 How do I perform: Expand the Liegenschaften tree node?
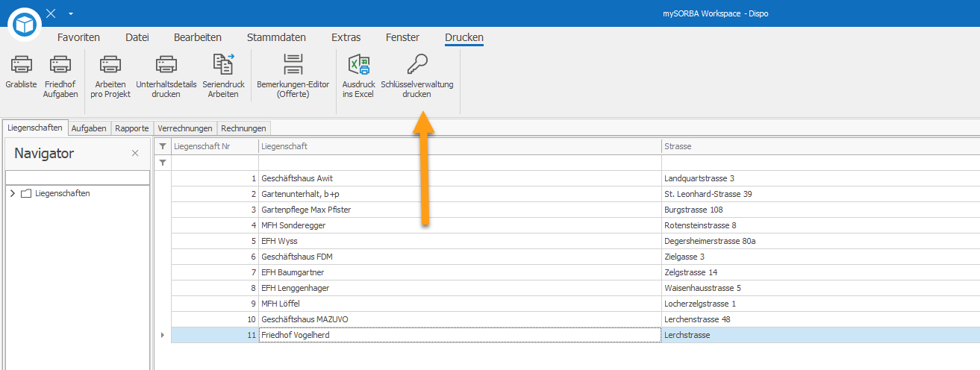(13, 193)
